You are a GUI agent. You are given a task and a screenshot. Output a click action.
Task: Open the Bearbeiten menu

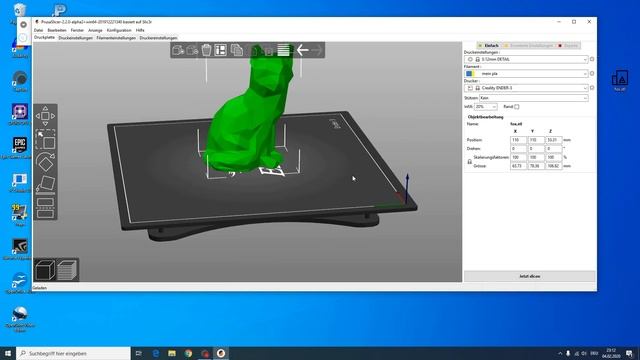click(x=57, y=30)
